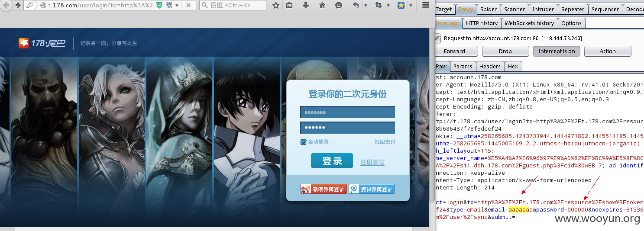The height and width of the screenshot is (231, 644).
Task: Go to the browser home page
Action: (x=322, y=5)
